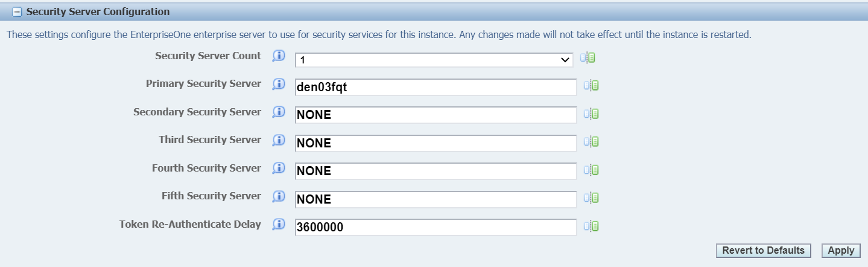Click compare icon beside Primary Security Server field
The width and height of the screenshot is (868, 267).
591,86
